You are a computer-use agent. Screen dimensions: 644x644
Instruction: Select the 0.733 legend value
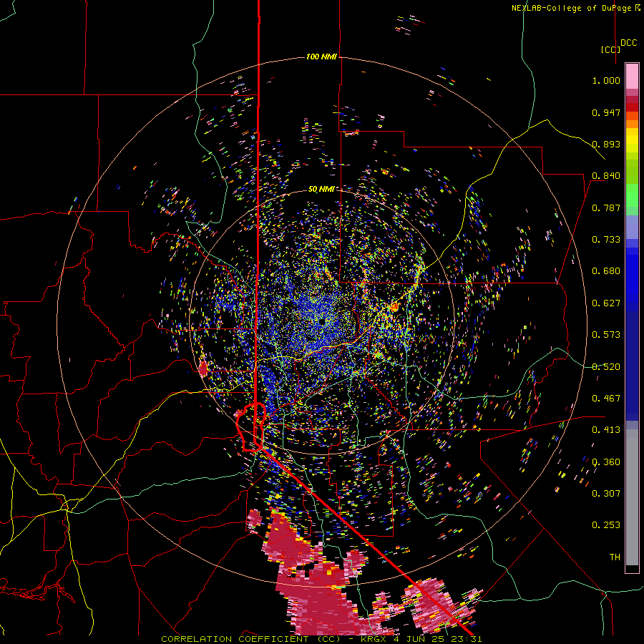(606, 240)
